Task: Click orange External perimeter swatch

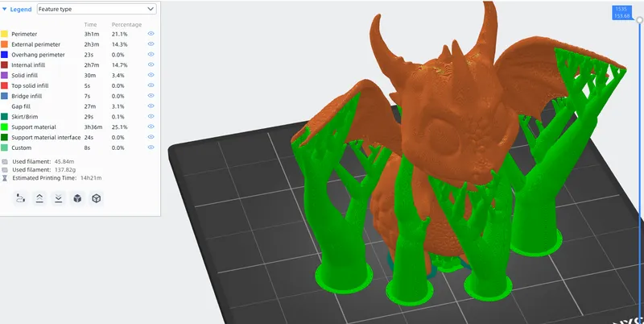Action: [x=4, y=44]
